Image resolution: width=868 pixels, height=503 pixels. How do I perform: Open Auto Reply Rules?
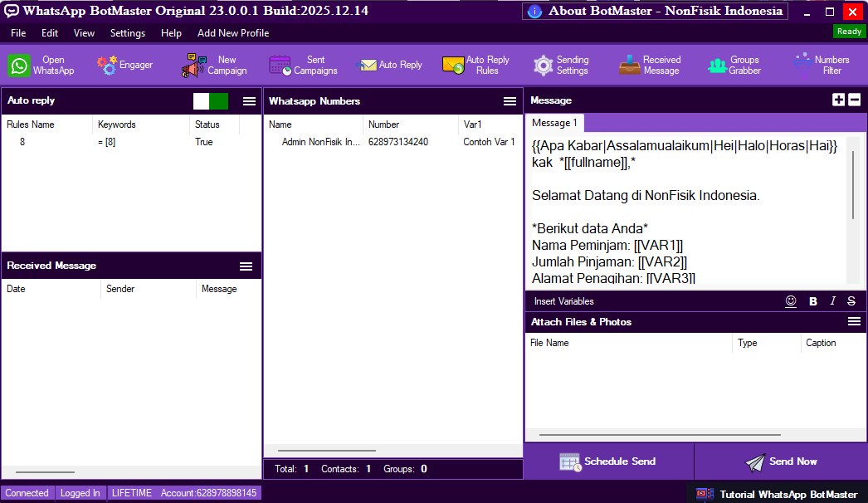point(475,66)
